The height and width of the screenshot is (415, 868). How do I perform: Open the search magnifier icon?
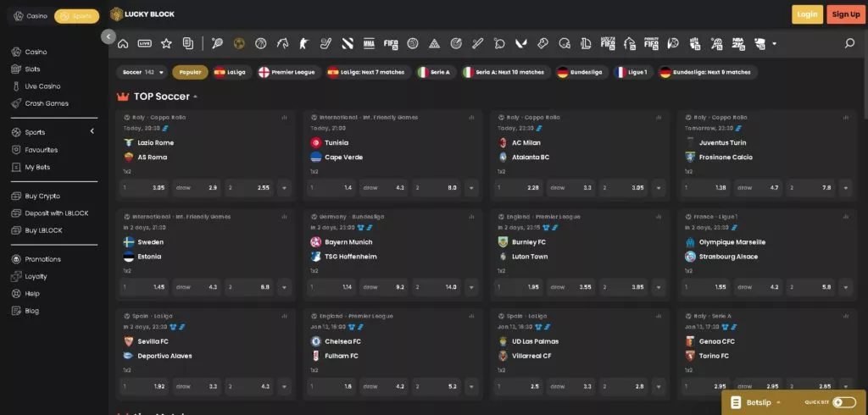[x=849, y=43]
